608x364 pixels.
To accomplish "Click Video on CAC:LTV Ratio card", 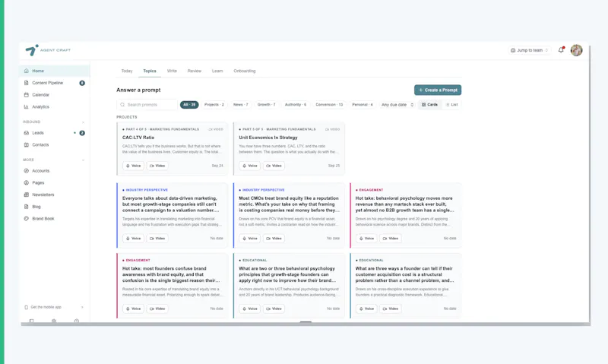I will click(157, 166).
